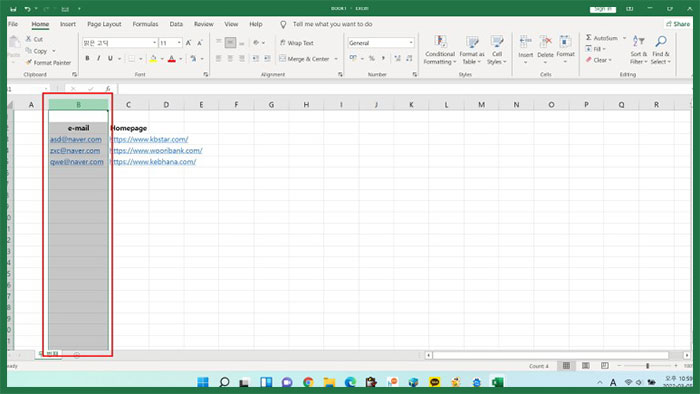
Task: Toggle Center horizontal alignment
Action: (230, 58)
